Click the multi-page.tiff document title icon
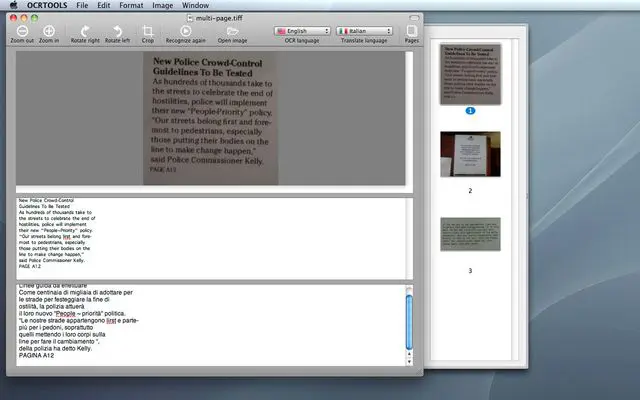 [x=190, y=18]
